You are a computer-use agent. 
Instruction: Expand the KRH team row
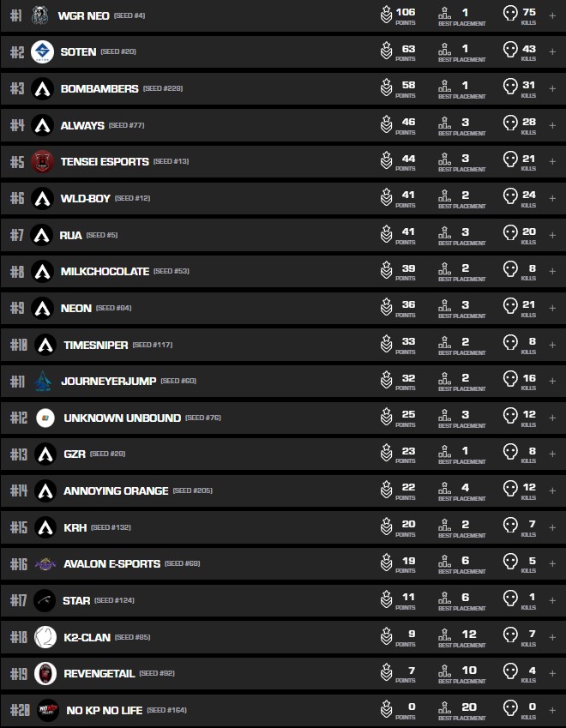552,527
